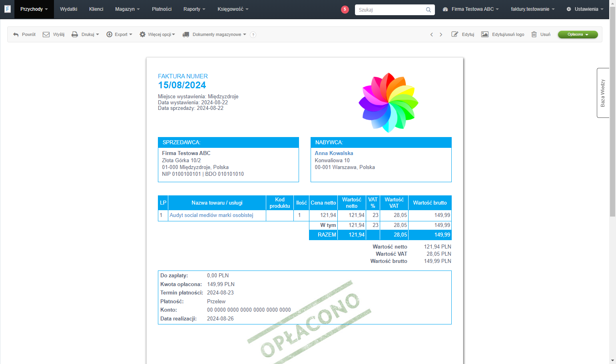Image resolution: width=616 pixels, height=364 pixels.
Task: Open the Płatności menu item
Action: [162, 9]
